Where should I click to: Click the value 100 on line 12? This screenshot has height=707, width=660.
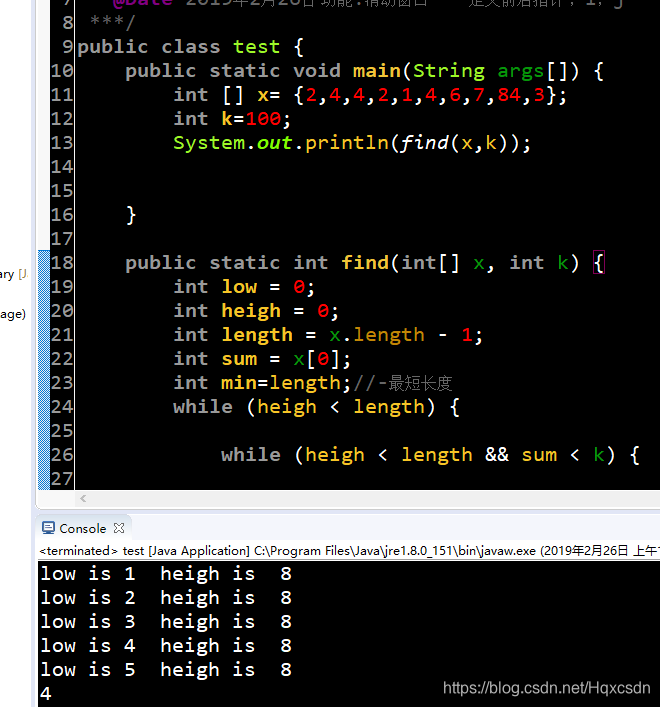tap(263, 119)
